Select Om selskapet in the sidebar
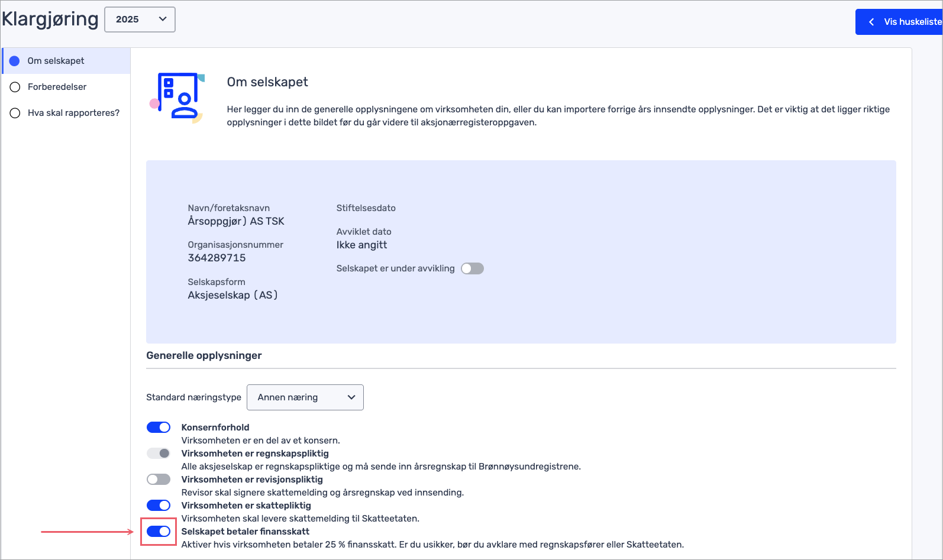 56,61
